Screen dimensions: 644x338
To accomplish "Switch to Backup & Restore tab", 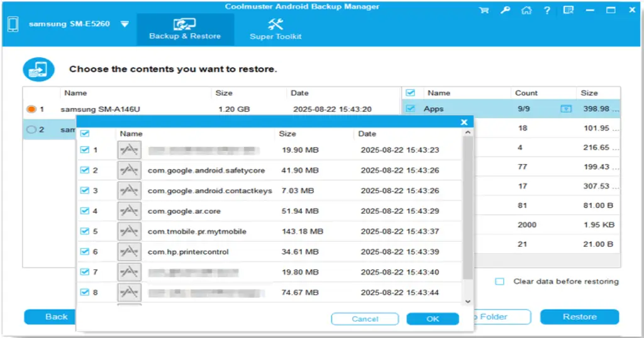I will click(x=185, y=30).
